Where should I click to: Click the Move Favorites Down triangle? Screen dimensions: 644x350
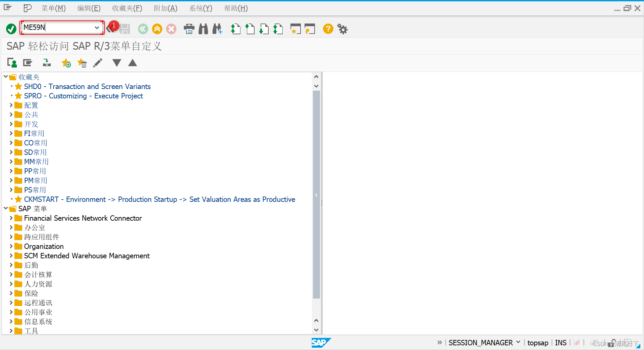tap(117, 63)
